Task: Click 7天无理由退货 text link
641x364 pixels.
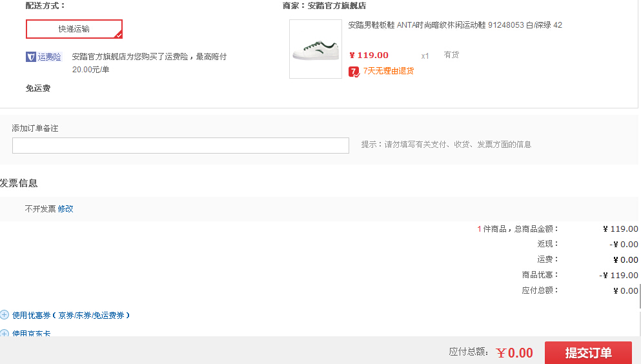Action: pyautogui.click(x=389, y=71)
